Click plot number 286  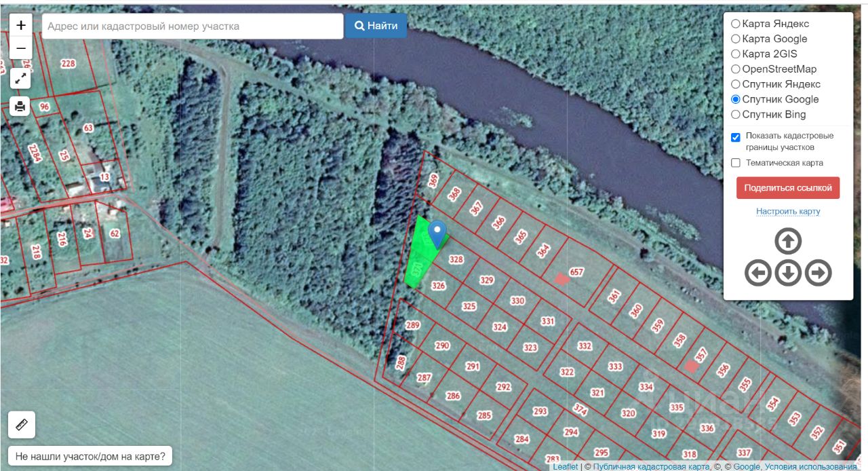tap(453, 396)
